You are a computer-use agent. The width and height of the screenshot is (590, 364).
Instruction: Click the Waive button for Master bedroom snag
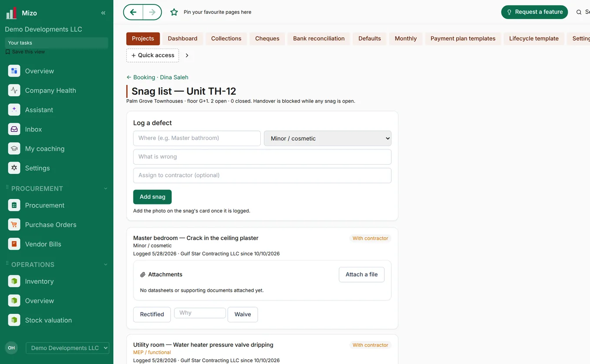(x=243, y=314)
